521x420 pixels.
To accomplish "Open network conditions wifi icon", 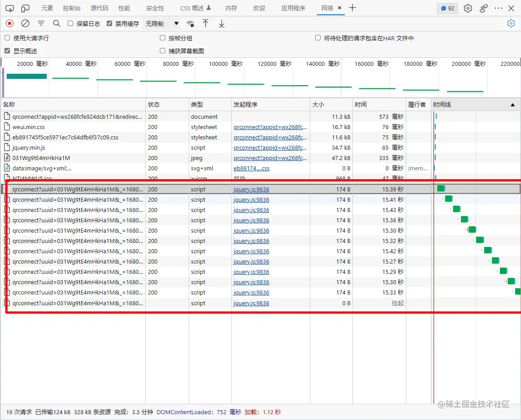I will coord(191,24).
